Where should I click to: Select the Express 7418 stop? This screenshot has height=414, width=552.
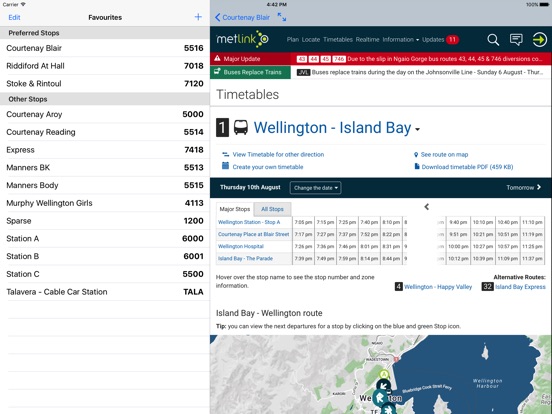105,150
